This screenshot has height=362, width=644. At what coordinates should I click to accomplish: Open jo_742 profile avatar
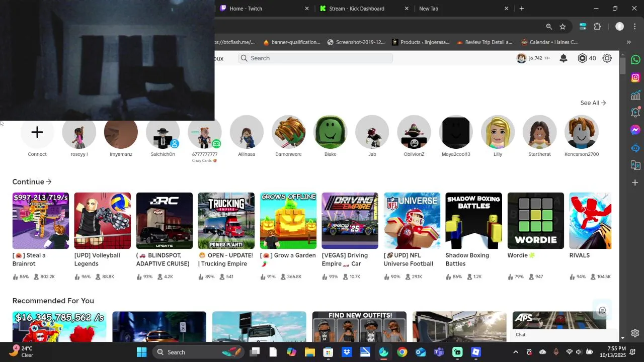521,58
